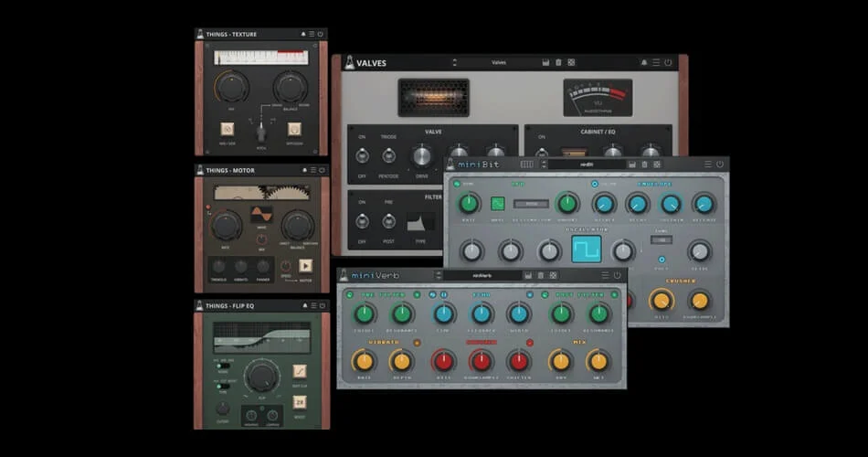Click the delete preset trash icon in Valves
868x457 pixels.
558,62
